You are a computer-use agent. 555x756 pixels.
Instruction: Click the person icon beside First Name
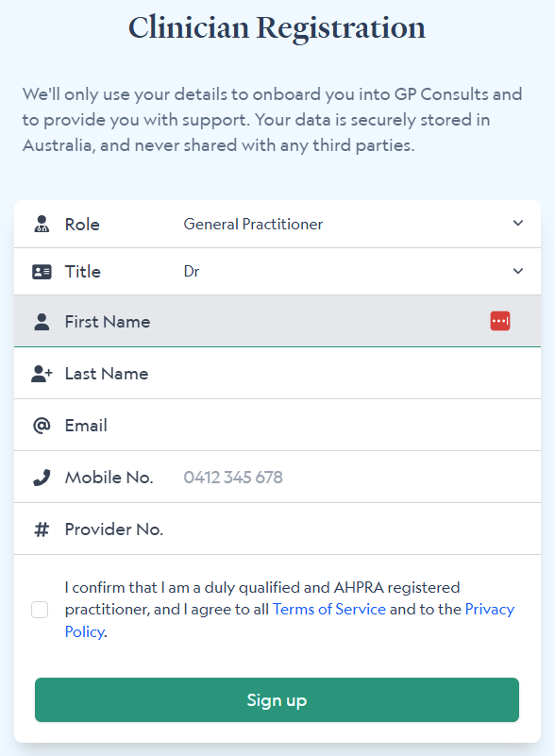pyautogui.click(x=42, y=322)
